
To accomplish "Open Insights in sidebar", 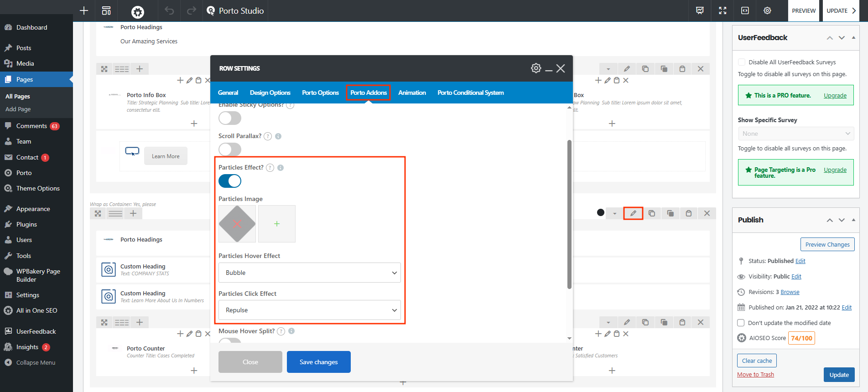I will 27,347.
